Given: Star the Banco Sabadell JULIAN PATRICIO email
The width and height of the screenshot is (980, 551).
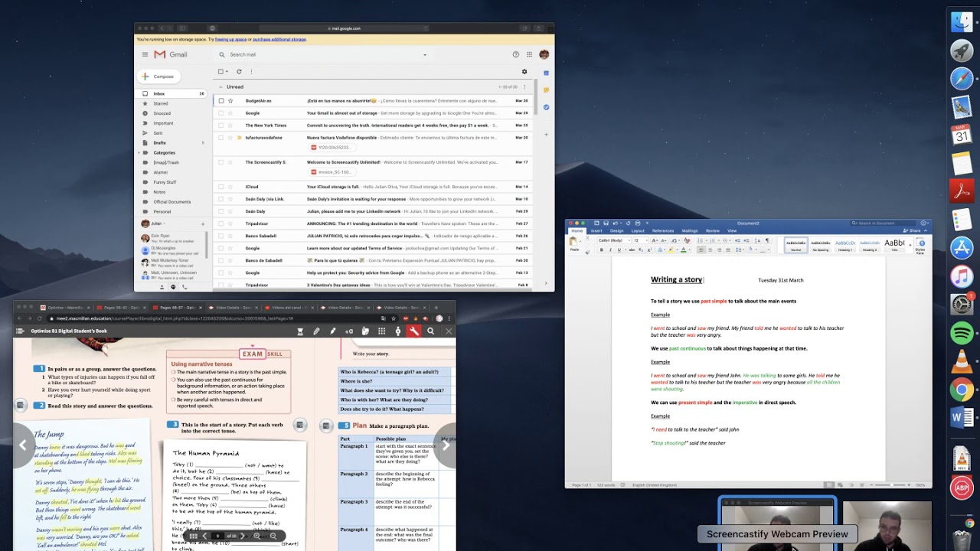Looking at the screenshot, I should coord(230,236).
